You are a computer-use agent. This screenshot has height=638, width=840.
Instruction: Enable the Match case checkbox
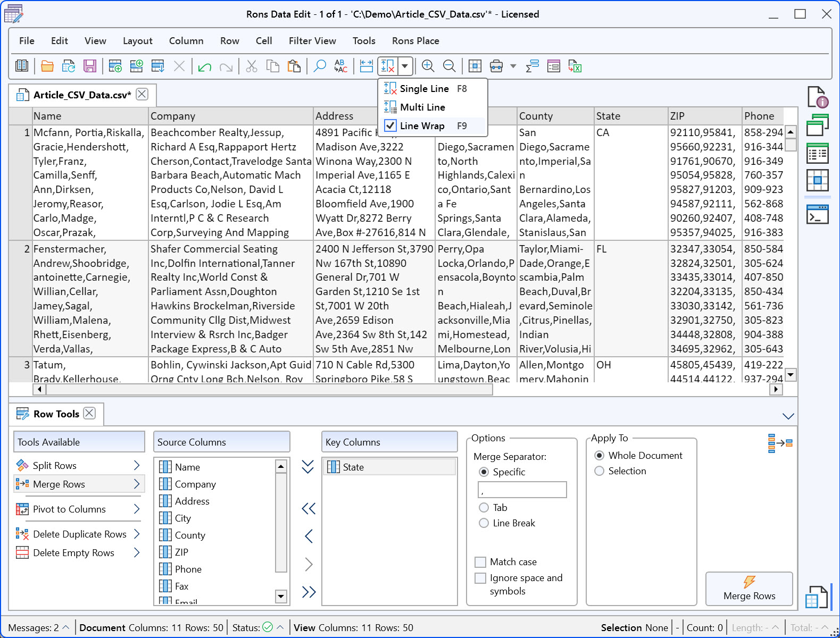click(480, 562)
